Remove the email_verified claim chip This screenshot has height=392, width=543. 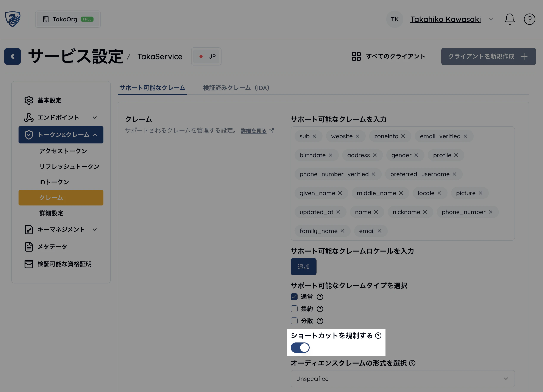click(x=465, y=136)
